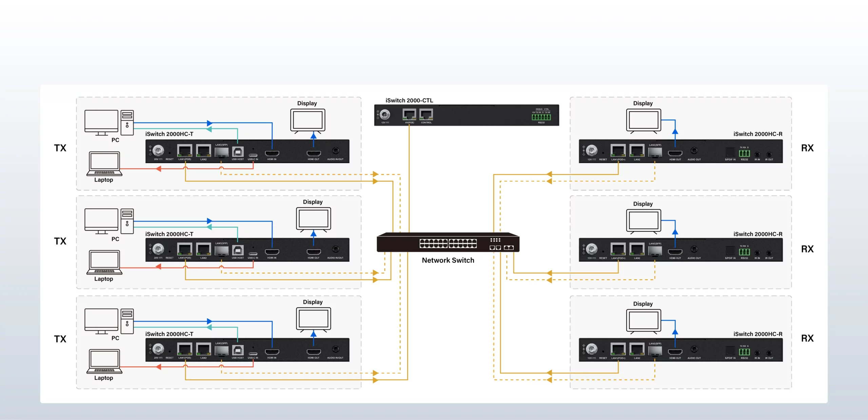Image resolution: width=868 pixels, height=420 pixels.
Task: Click the USB HOST port on middle transmitter
Action: point(238,250)
